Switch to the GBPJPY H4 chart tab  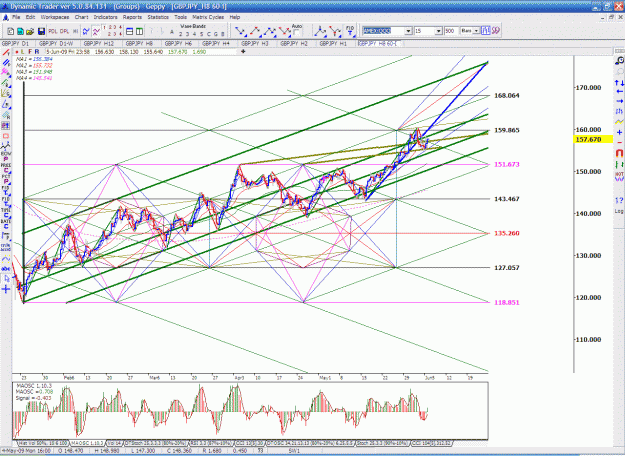click(216, 43)
